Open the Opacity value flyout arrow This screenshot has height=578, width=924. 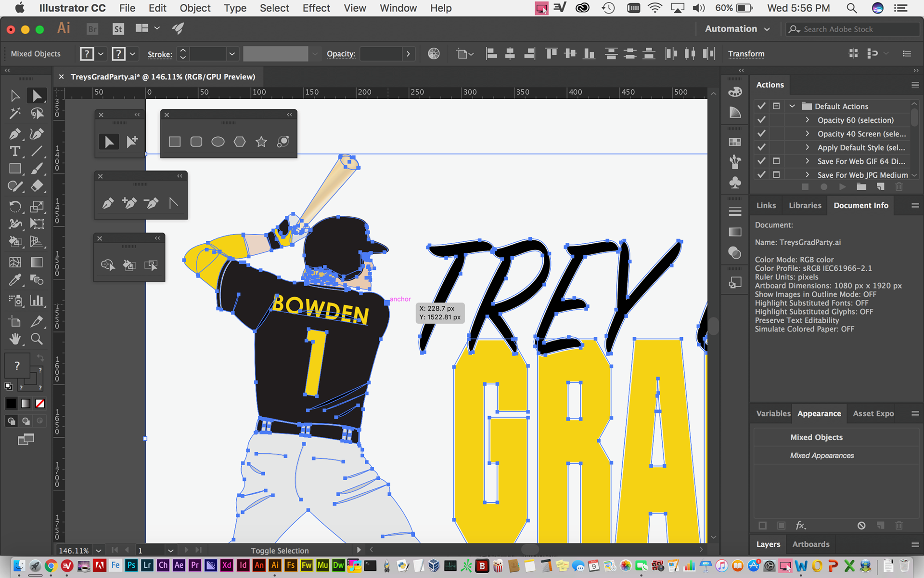[x=408, y=54]
